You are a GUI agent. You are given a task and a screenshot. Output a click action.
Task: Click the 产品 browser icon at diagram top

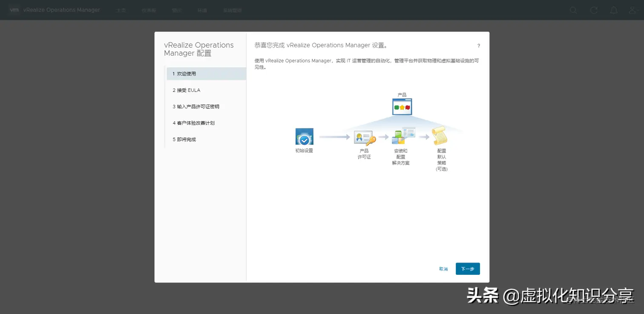pyautogui.click(x=402, y=106)
